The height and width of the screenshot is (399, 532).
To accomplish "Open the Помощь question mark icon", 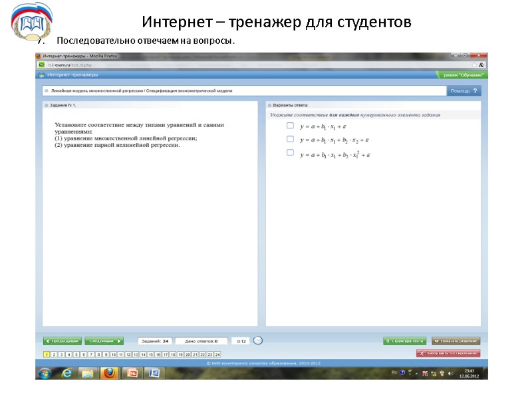I will [473, 90].
